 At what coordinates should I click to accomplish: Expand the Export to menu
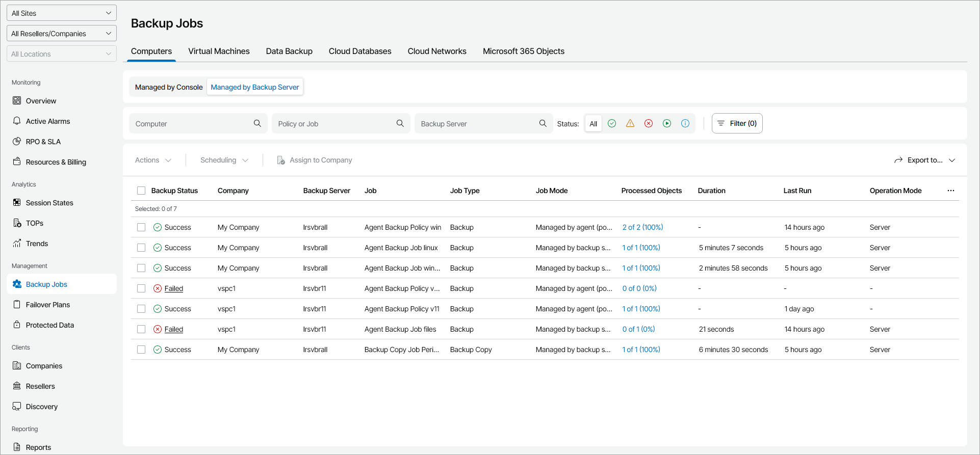pos(924,160)
